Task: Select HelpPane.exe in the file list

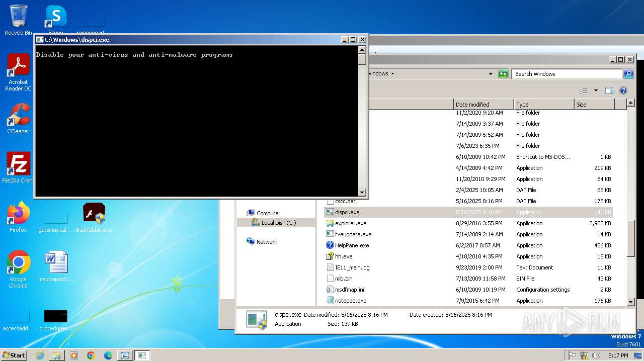Action: pos(468,245)
